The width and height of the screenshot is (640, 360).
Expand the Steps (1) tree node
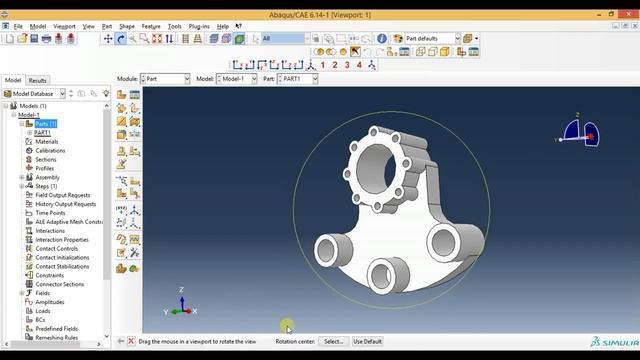22,186
